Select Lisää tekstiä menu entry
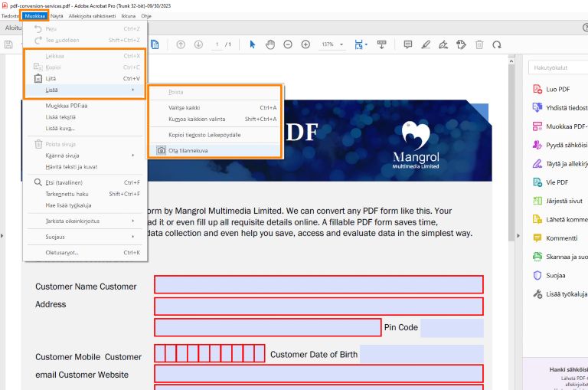 (x=85, y=117)
